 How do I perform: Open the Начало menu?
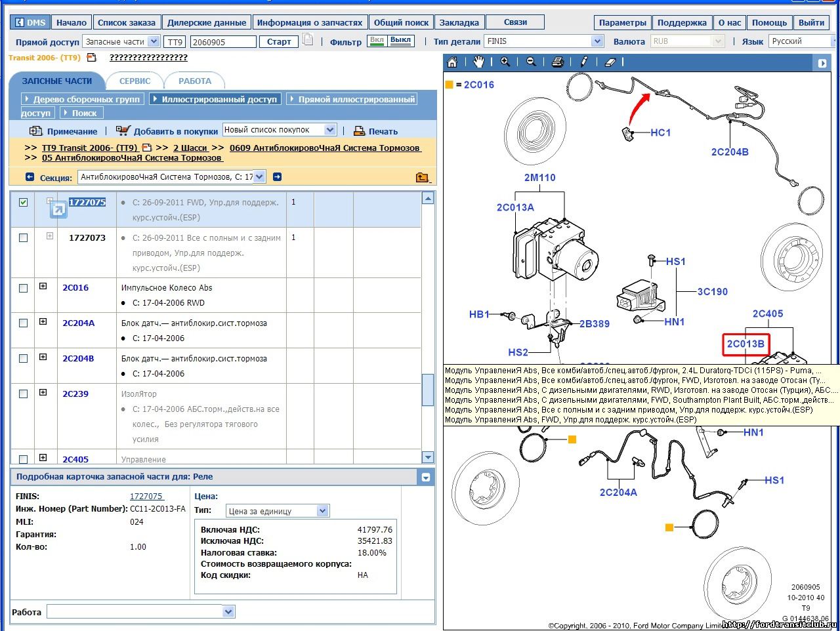pos(72,22)
